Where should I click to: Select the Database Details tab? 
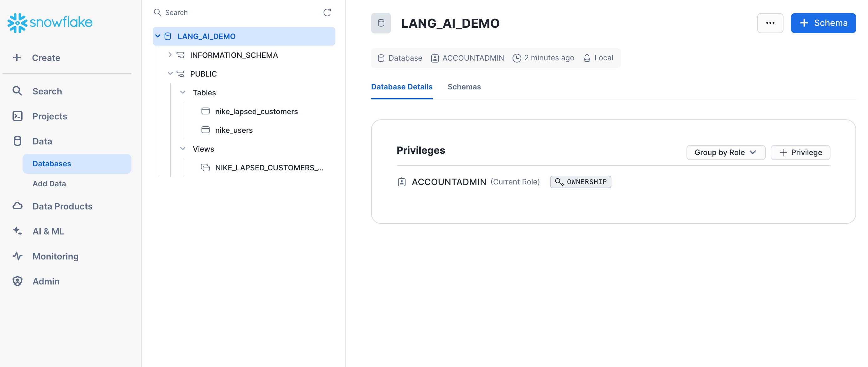pos(402,87)
